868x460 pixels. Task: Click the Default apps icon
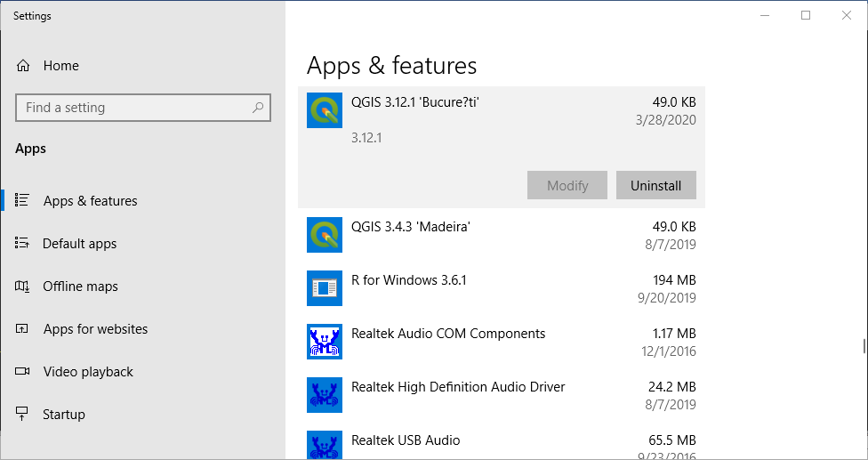(x=22, y=243)
